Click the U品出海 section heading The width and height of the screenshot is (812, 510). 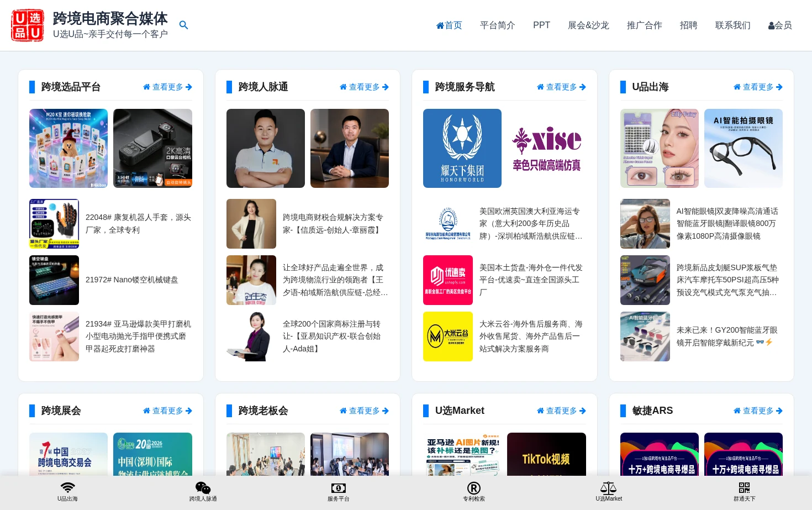(x=651, y=87)
